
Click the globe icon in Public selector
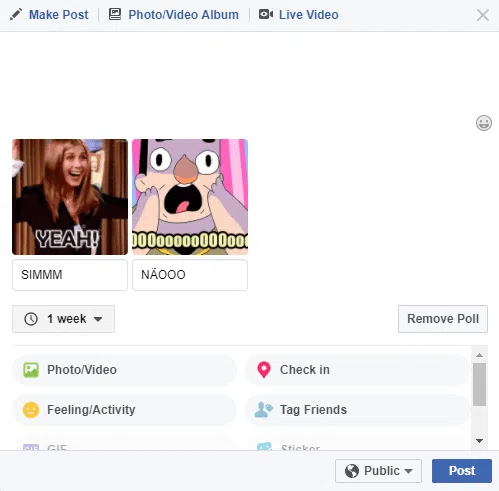click(352, 471)
